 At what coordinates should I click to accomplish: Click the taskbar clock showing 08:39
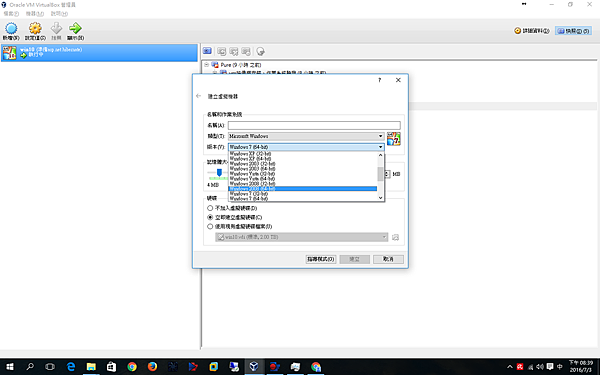[x=580, y=366]
